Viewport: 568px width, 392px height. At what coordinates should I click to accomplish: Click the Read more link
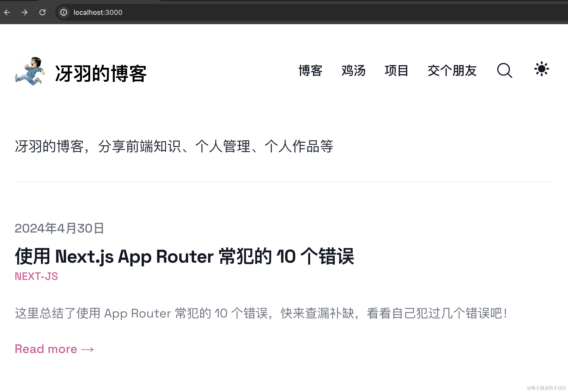46,349
